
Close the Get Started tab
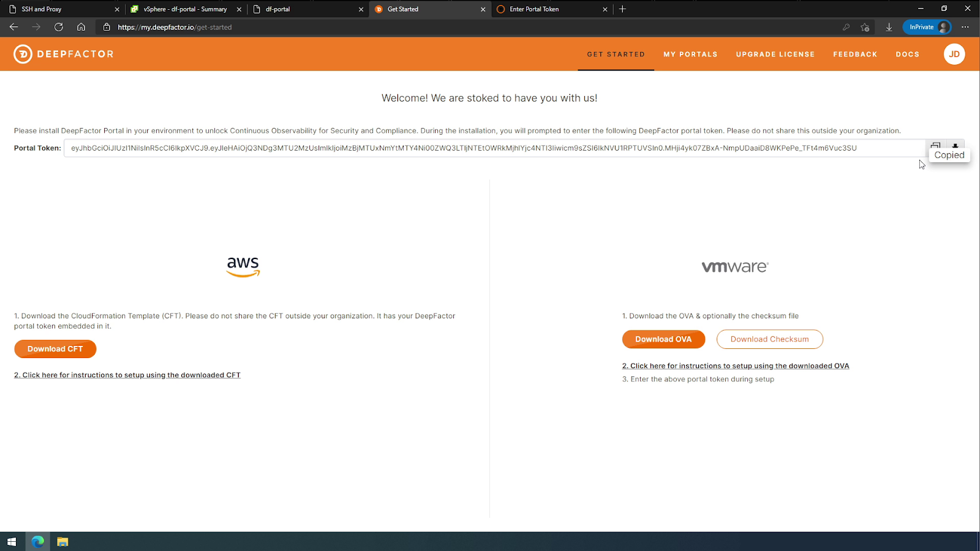[x=483, y=9]
